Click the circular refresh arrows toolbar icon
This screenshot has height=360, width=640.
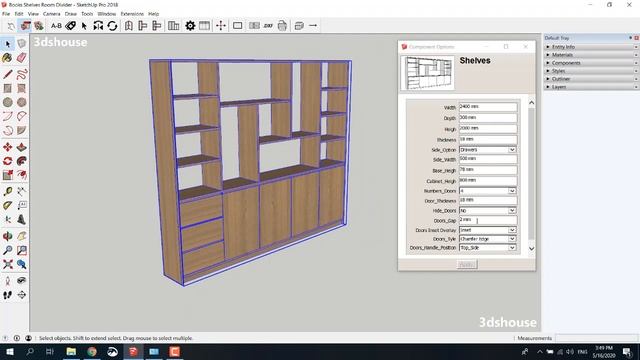112,26
